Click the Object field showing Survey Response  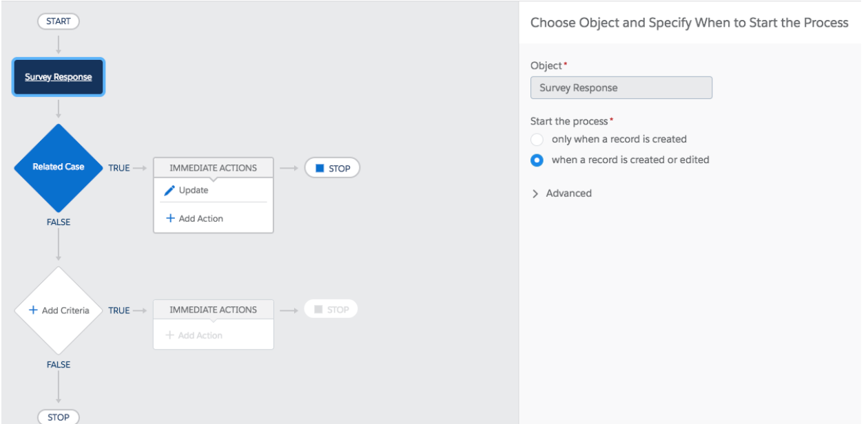[x=621, y=88]
